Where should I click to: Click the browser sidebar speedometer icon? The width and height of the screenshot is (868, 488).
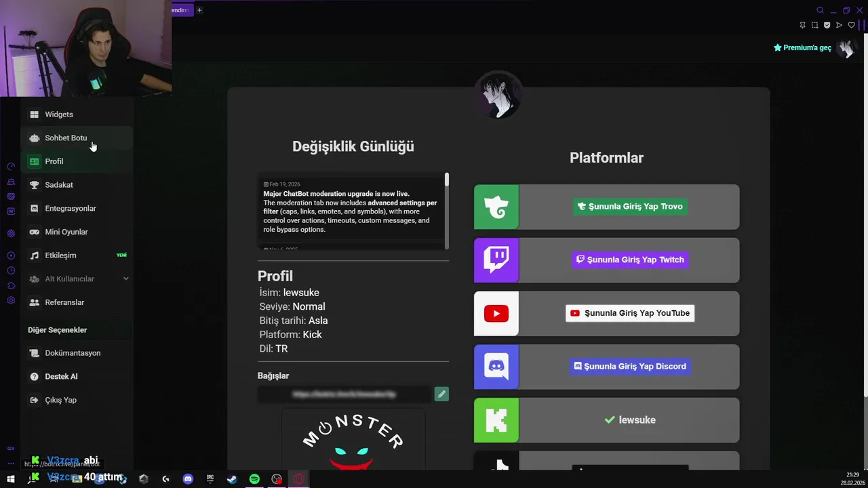tap(11, 167)
